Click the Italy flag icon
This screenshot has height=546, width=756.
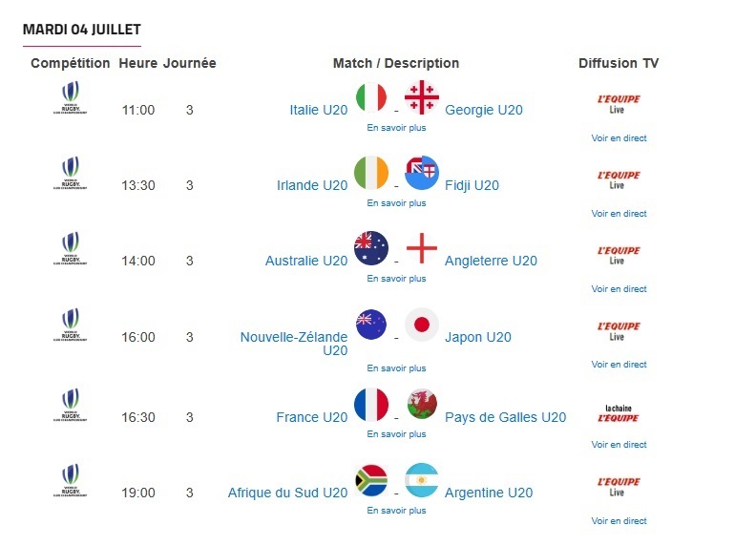pyautogui.click(x=371, y=97)
